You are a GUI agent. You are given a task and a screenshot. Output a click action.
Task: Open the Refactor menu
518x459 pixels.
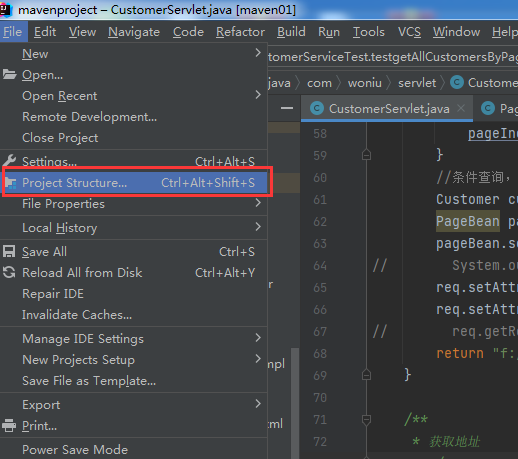pyautogui.click(x=240, y=32)
